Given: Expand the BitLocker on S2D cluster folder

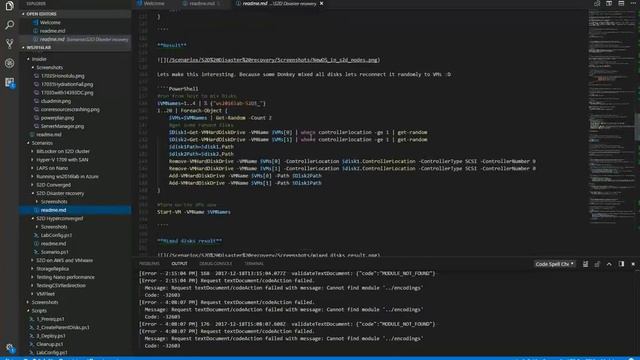Looking at the screenshot, I should coord(62,151).
